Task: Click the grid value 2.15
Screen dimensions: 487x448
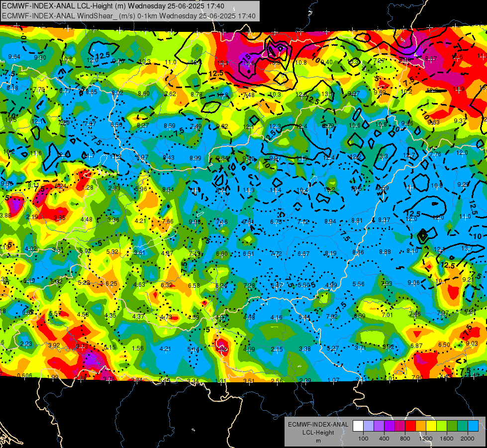Action: [277, 349]
